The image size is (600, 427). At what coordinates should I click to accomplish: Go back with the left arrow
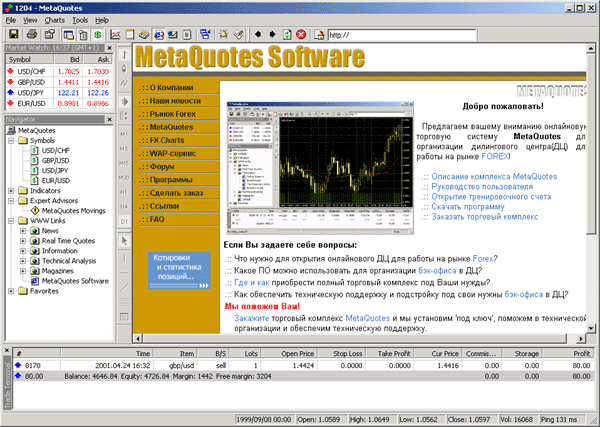pyautogui.click(x=258, y=35)
